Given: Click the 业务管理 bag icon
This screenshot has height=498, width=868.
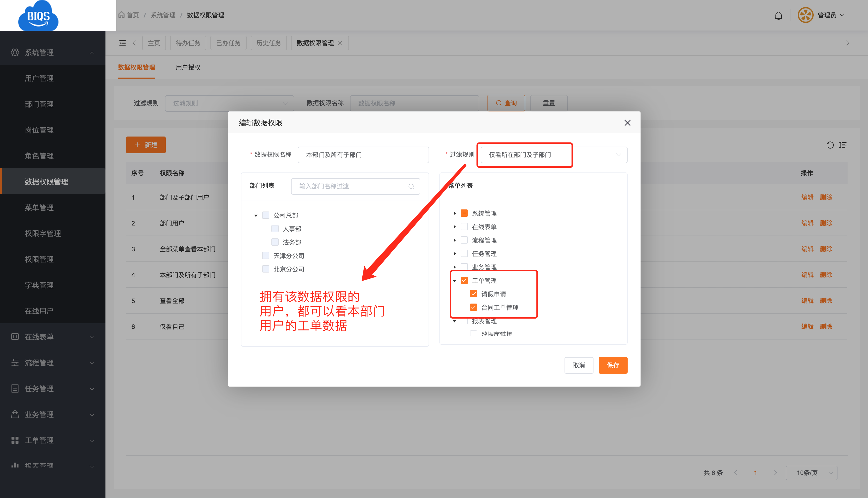Looking at the screenshot, I should coord(15,414).
